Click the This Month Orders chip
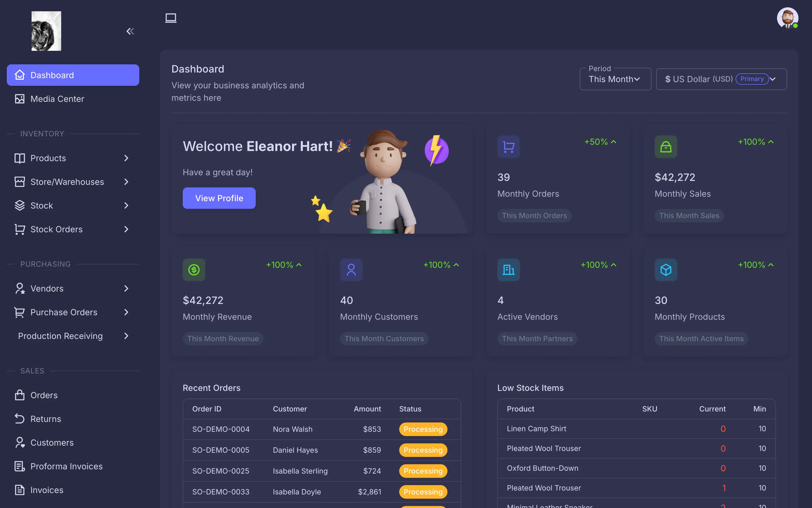This screenshot has width=812, height=508. tap(534, 216)
